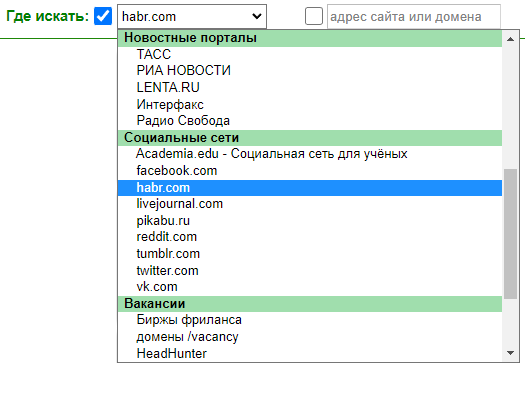Choose домены /vacancy option

pos(310,337)
